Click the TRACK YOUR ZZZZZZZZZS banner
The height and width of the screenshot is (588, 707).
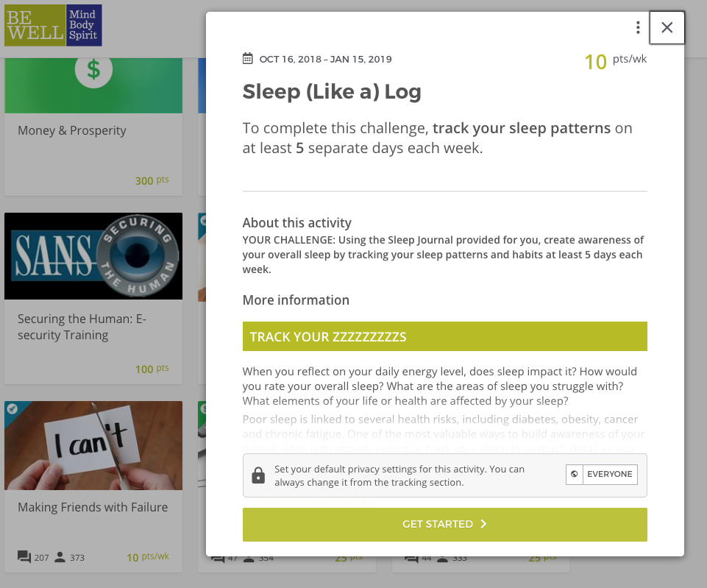pos(444,336)
